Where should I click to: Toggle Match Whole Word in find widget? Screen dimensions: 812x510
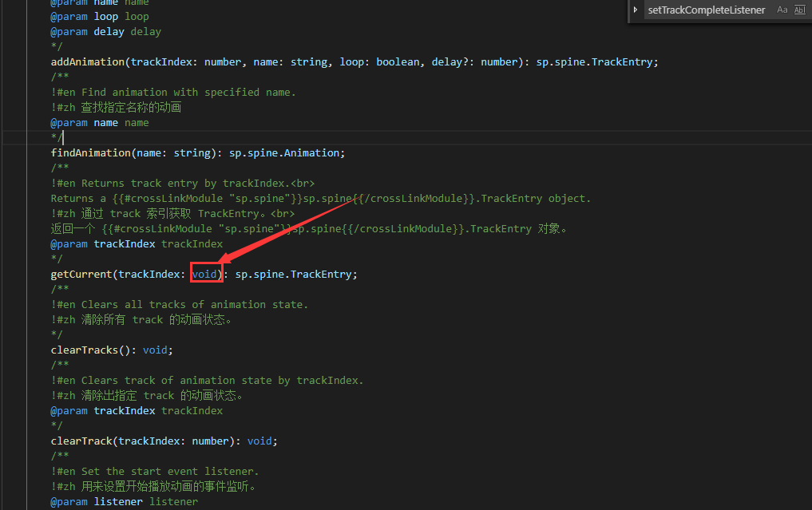(x=800, y=10)
